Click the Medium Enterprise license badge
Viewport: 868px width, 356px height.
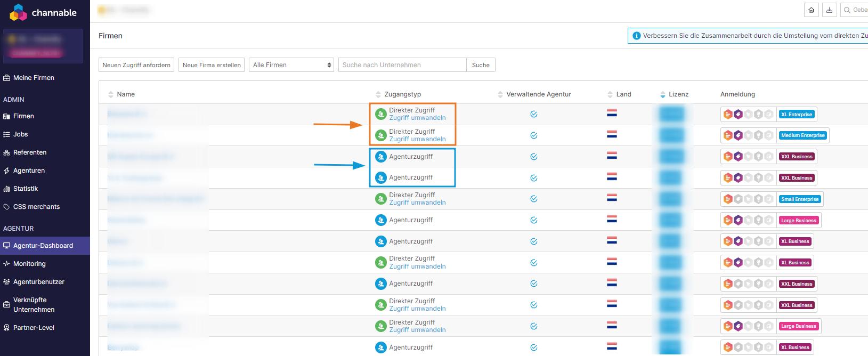tap(803, 135)
